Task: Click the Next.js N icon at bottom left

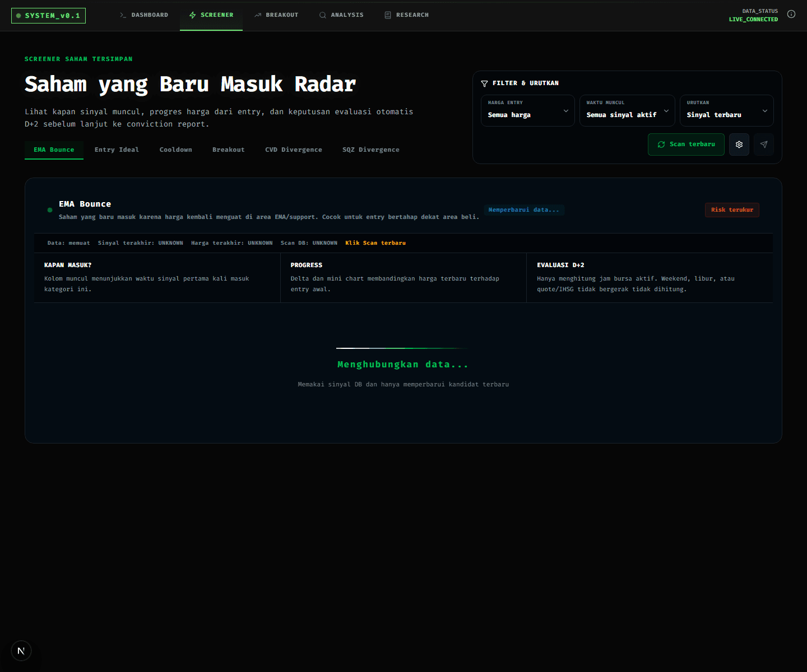Action: point(21,651)
